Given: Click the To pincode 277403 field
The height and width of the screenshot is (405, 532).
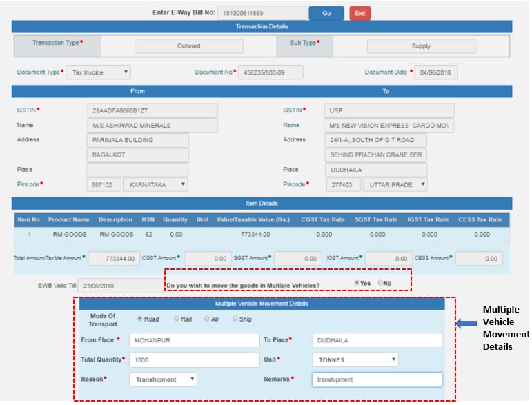Looking at the screenshot, I should (x=344, y=184).
